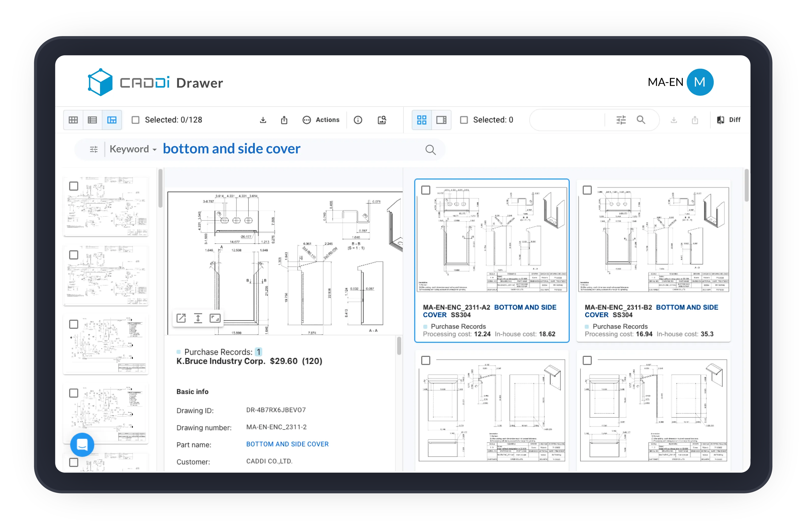
Task: Check the MA-EN-ENC_2311-A2 drawing card checkbox
Action: pyautogui.click(x=426, y=190)
